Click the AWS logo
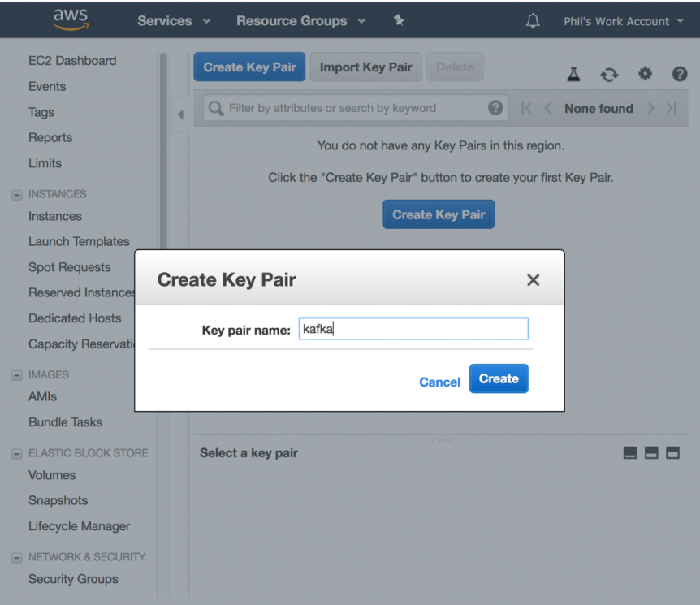700x605 pixels. point(70,20)
